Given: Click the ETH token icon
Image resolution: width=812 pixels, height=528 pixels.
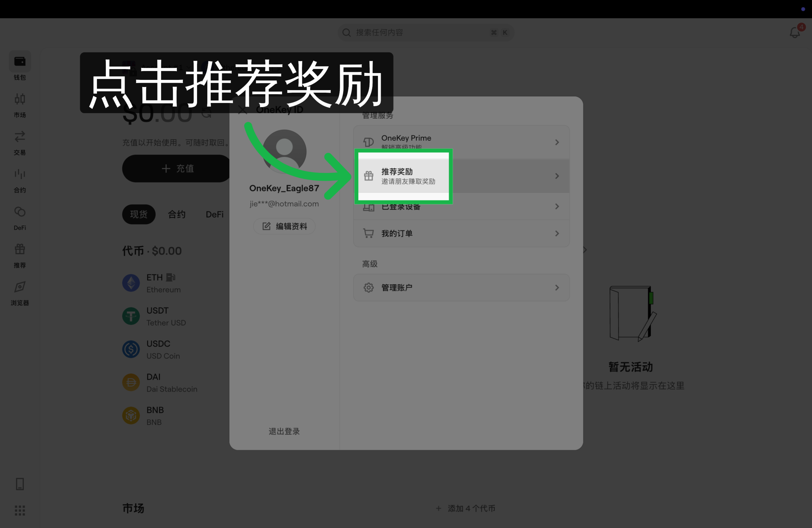Looking at the screenshot, I should 131,283.
